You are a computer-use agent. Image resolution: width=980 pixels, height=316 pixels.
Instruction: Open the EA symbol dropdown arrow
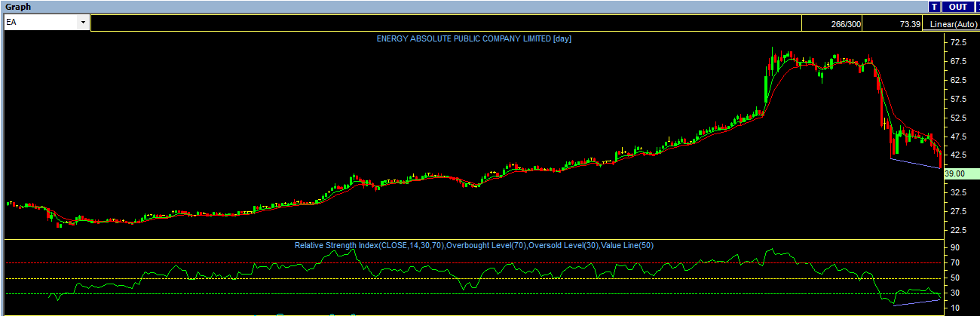pyautogui.click(x=82, y=23)
